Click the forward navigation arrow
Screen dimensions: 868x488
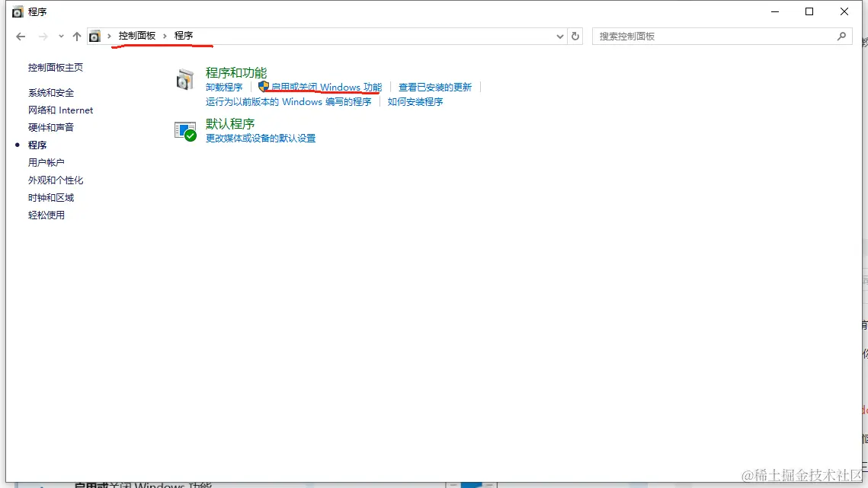pyautogui.click(x=43, y=37)
